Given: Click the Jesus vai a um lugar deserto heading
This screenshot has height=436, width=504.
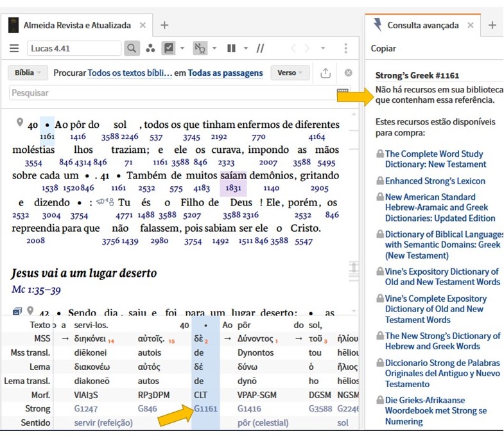Looking at the screenshot, I should 84,274.
